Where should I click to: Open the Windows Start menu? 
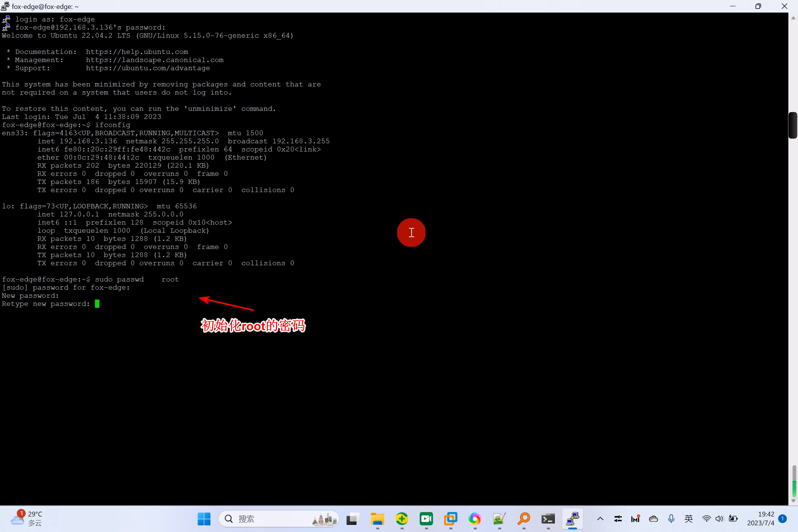coord(204,519)
